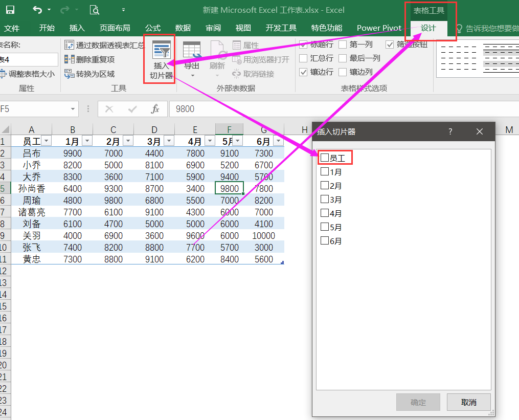Click Unlink (取消链接) icon
This screenshot has width=519, height=420.
[x=236, y=74]
